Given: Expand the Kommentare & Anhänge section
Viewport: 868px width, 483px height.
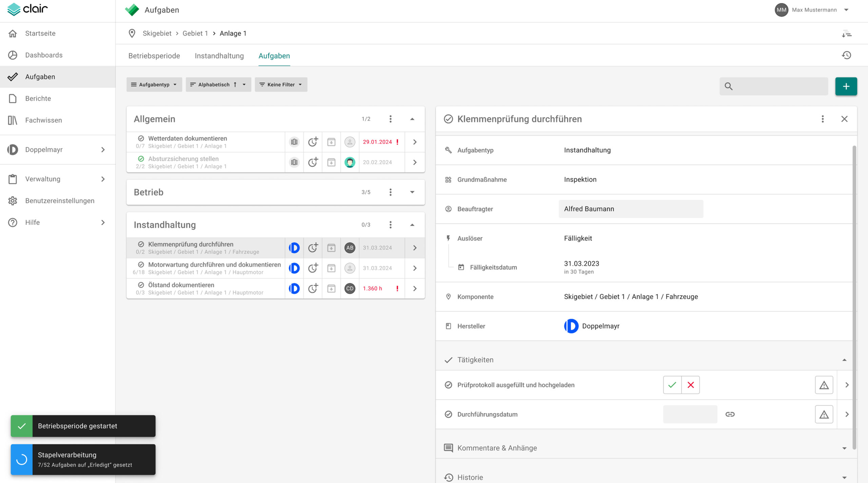Looking at the screenshot, I should point(844,448).
